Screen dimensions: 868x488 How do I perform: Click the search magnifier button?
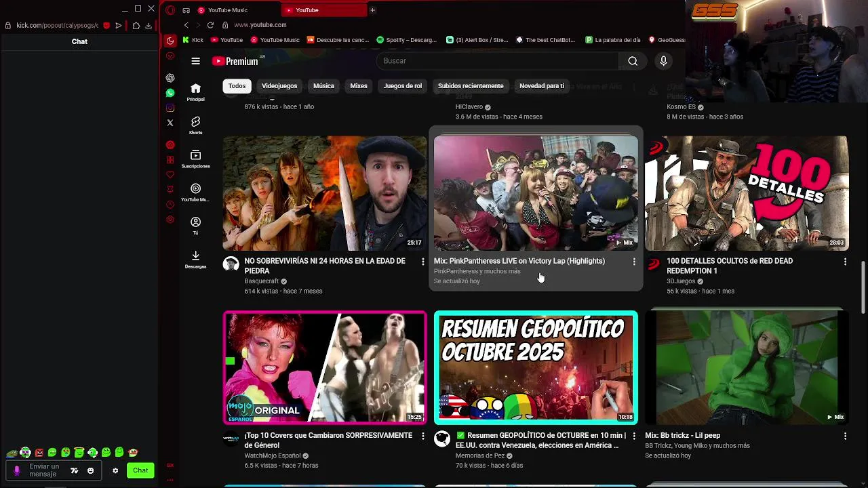(x=633, y=61)
